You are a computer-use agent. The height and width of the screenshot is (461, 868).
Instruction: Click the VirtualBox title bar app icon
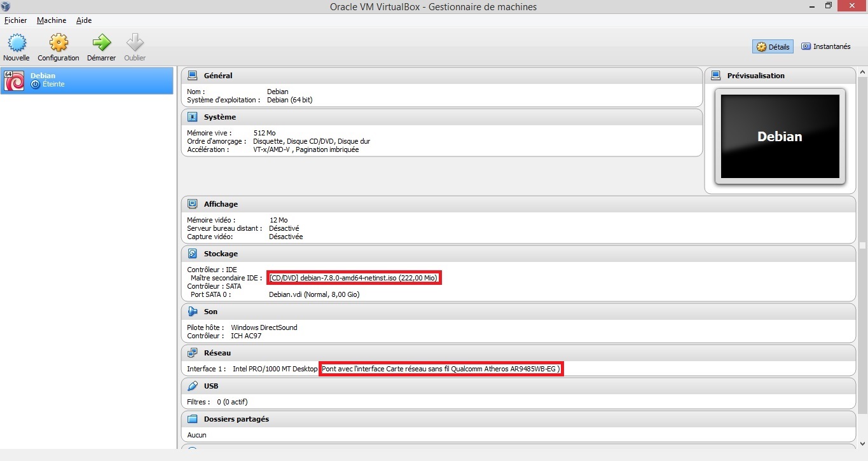6,6
